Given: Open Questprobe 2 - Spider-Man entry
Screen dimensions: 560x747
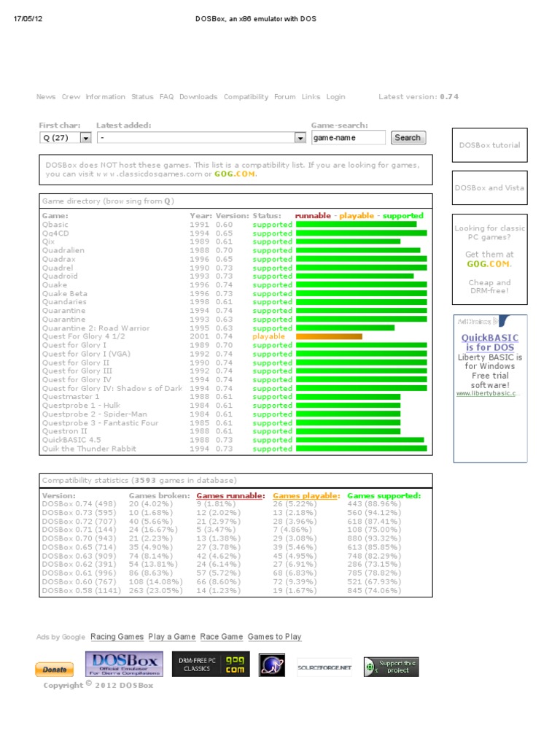Looking at the screenshot, I should tap(94, 414).
